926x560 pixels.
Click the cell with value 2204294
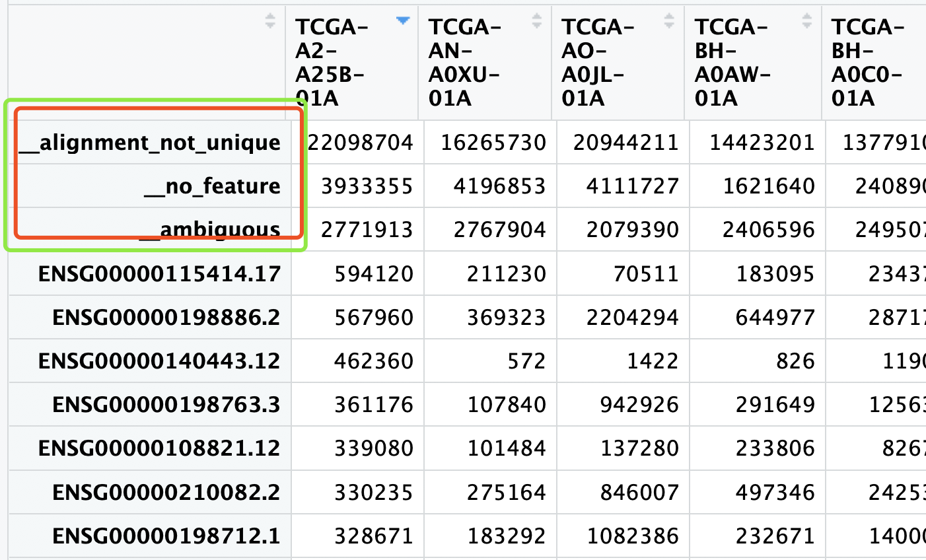click(623, 317)
